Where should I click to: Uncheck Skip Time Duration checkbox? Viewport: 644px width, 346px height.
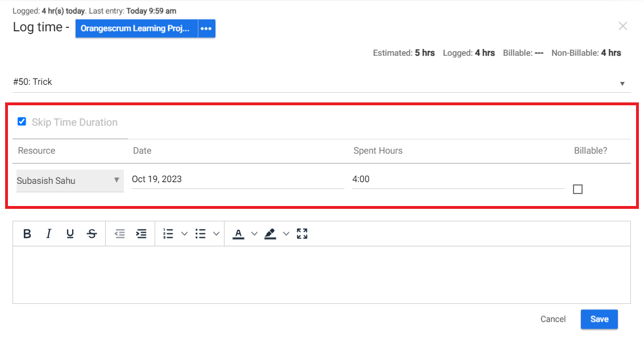(x=22, y=121)
